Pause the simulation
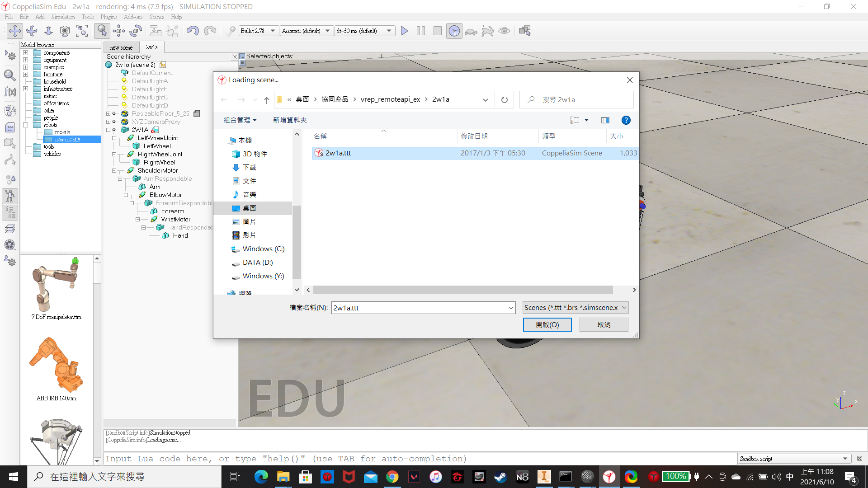Viewport: 868px width, 488px height. pyautogui.click(x=421, y=31)
